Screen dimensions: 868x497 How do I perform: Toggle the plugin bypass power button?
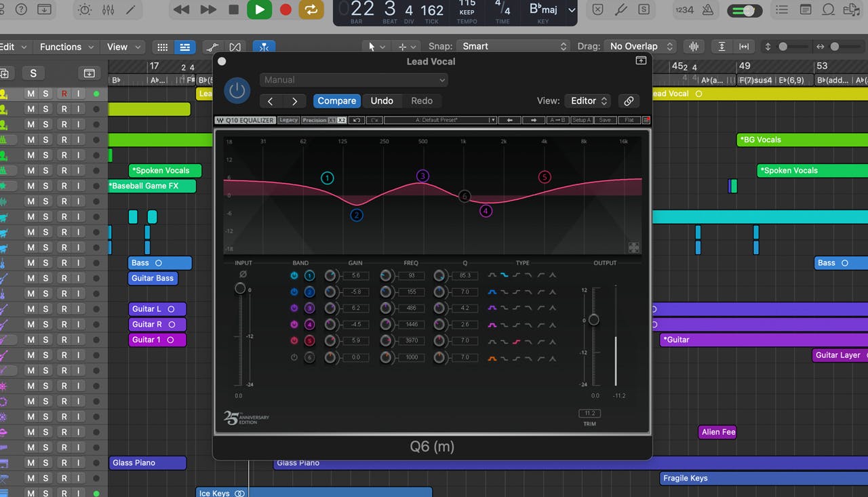pos(237,90)
